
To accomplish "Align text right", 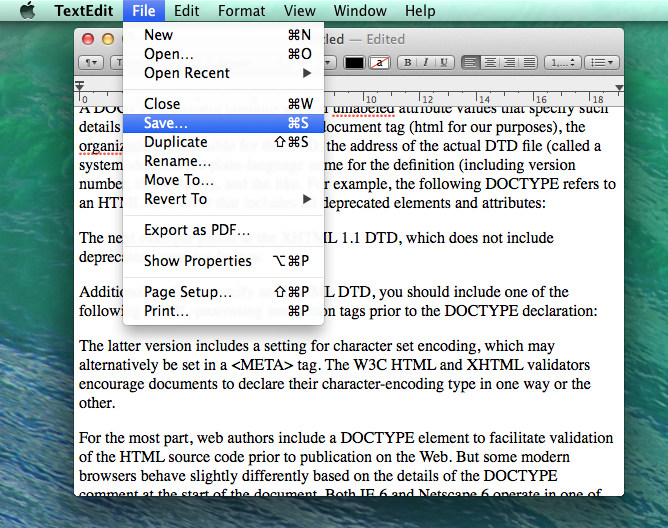I will tap(510, 63).
